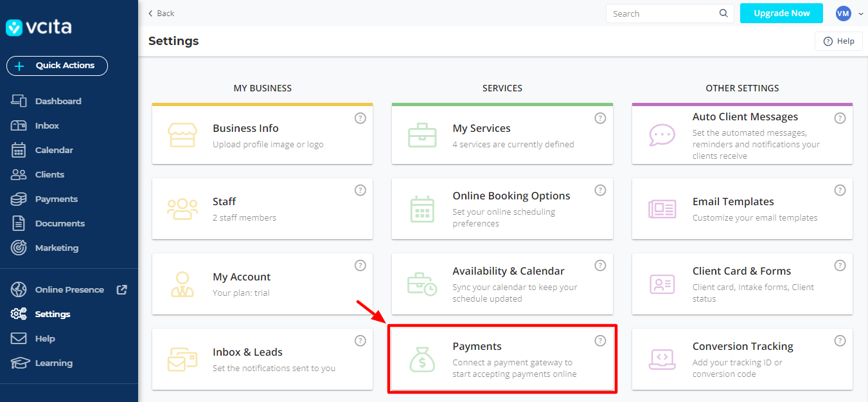This screenshot has height=402, width=868.
Task: Click the vcita logo icon
Action: pyautogui.click(x=14, y=27)
